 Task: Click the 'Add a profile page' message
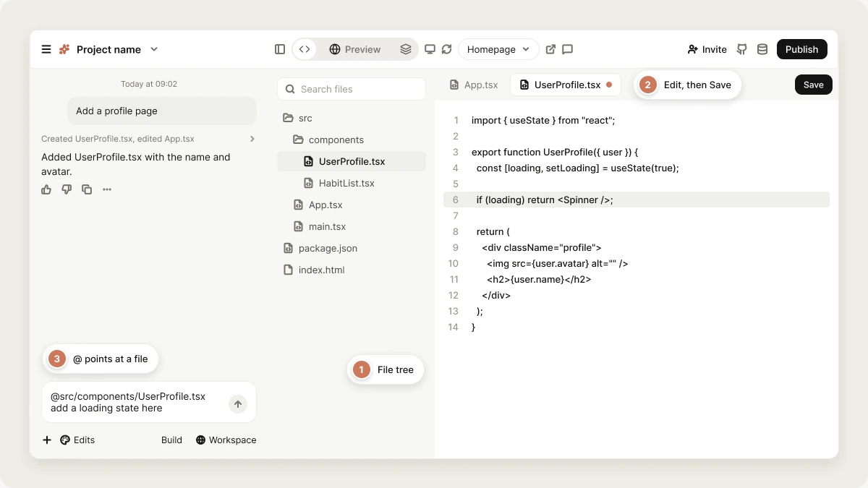(162, 111)
